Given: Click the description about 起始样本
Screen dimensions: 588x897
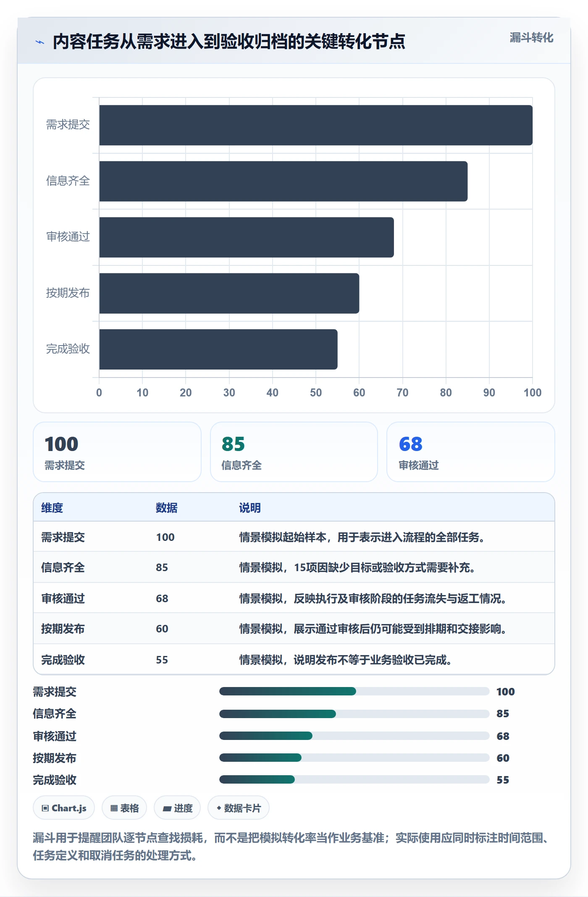Looking at the screenshot, I should point(362,537).
